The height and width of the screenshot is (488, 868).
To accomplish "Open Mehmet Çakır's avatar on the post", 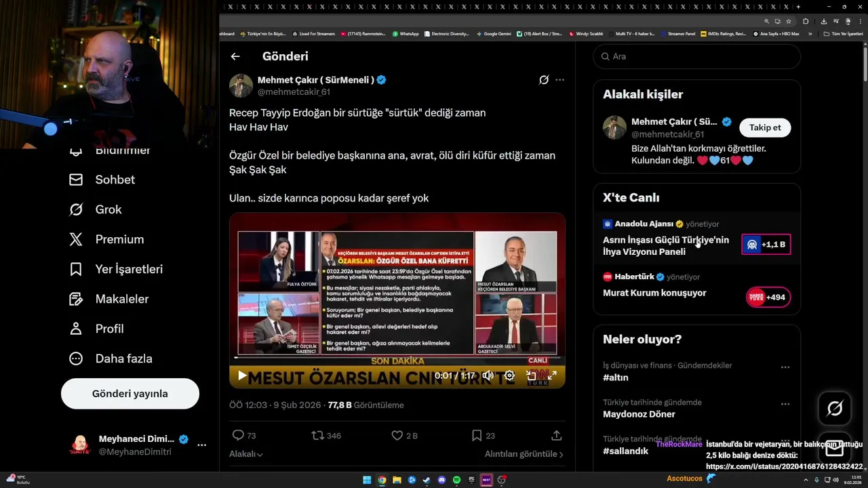I will (241, 86).
